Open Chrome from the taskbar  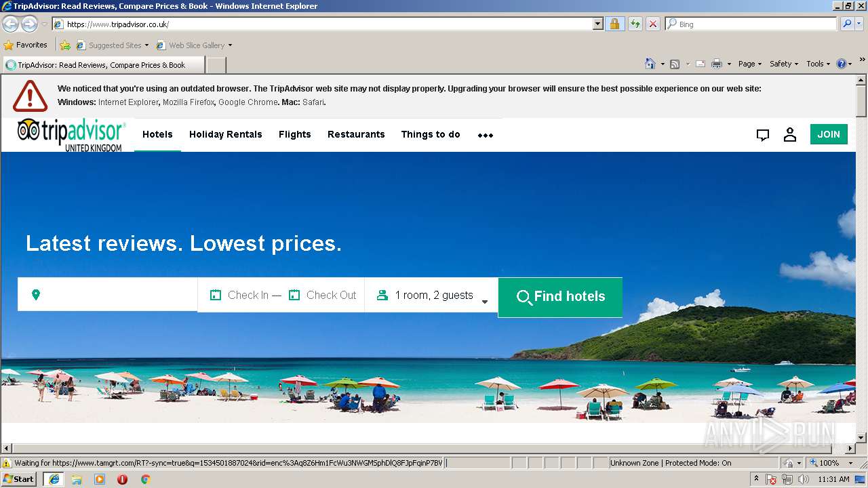(145, 479)
